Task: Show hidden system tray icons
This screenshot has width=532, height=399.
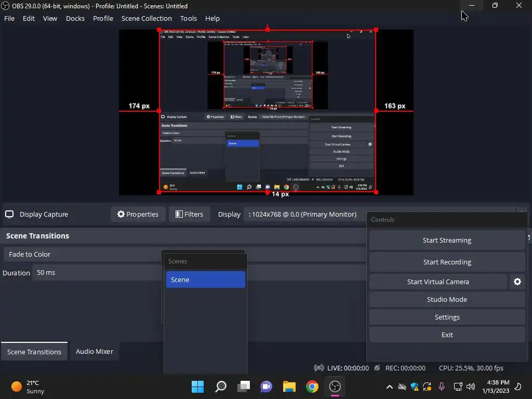Action: pyautogui.click(x=390, y=387)
